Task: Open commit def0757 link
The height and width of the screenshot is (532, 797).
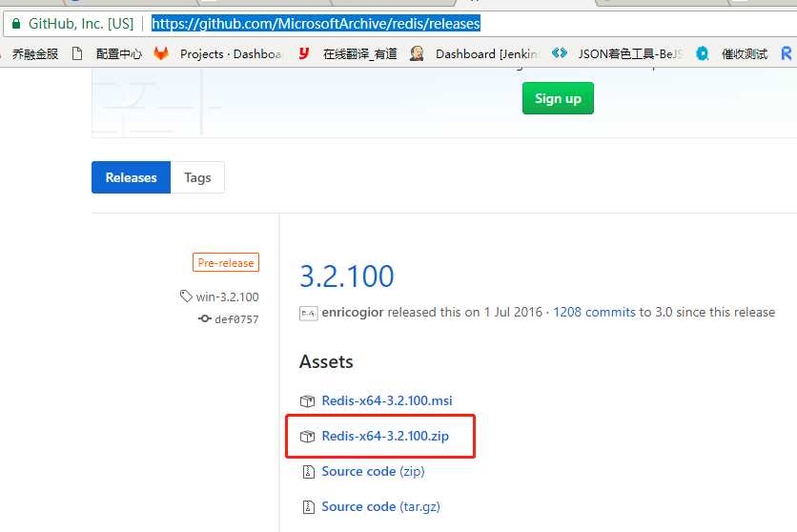Action: pos(236,319)
